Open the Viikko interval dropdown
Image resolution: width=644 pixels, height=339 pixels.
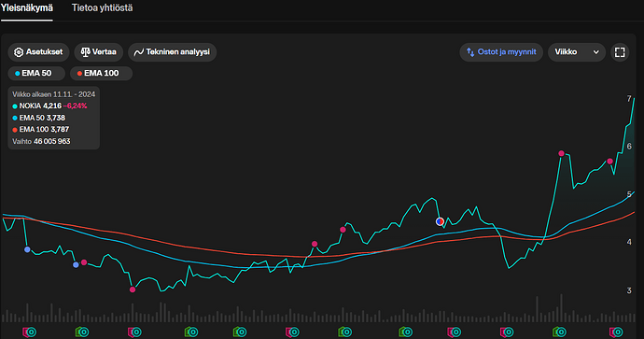577,52
